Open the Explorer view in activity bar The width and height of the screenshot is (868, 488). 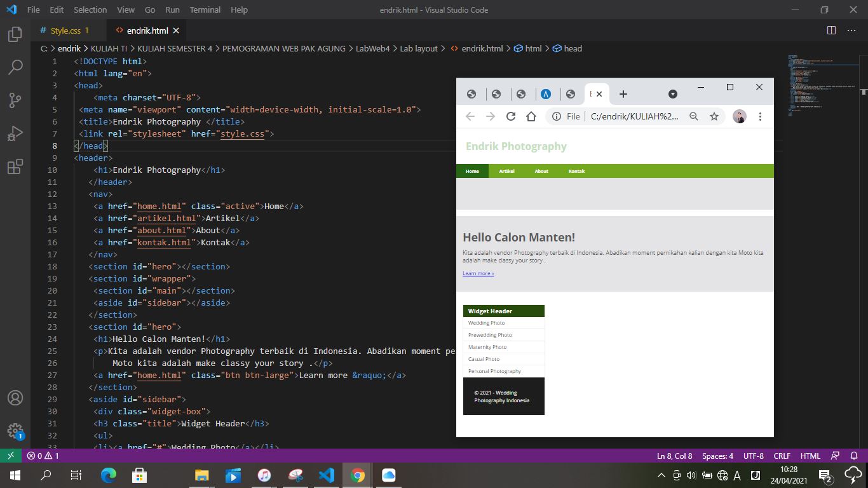15,34
